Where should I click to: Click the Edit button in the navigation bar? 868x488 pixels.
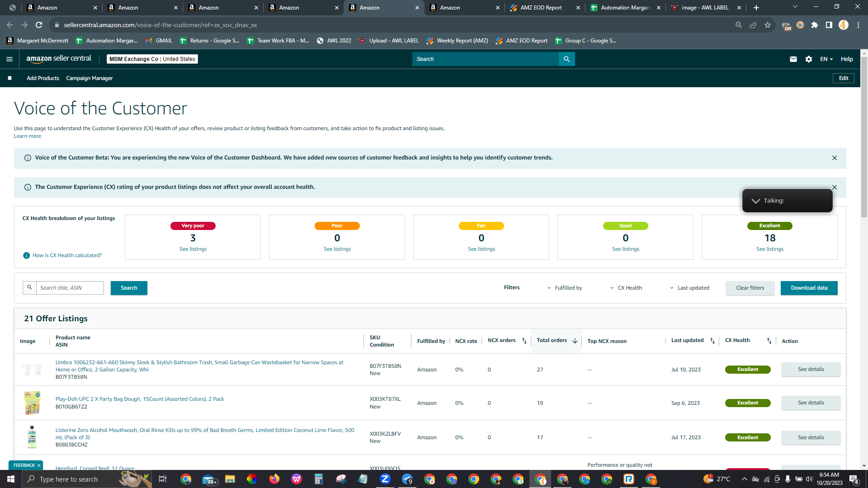click(844, 78)
